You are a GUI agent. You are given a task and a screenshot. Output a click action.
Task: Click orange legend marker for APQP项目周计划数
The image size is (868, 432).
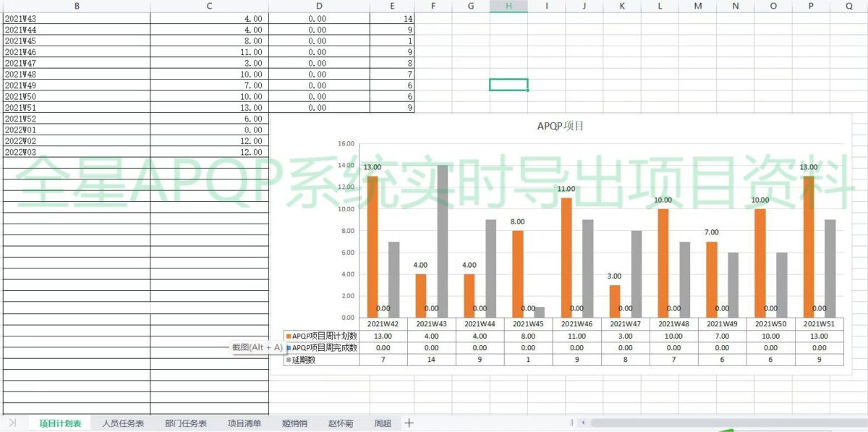click(289, 336)
